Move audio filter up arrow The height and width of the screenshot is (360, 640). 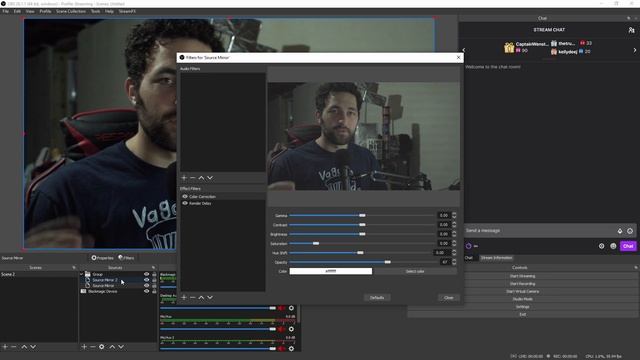coord(201,178)
